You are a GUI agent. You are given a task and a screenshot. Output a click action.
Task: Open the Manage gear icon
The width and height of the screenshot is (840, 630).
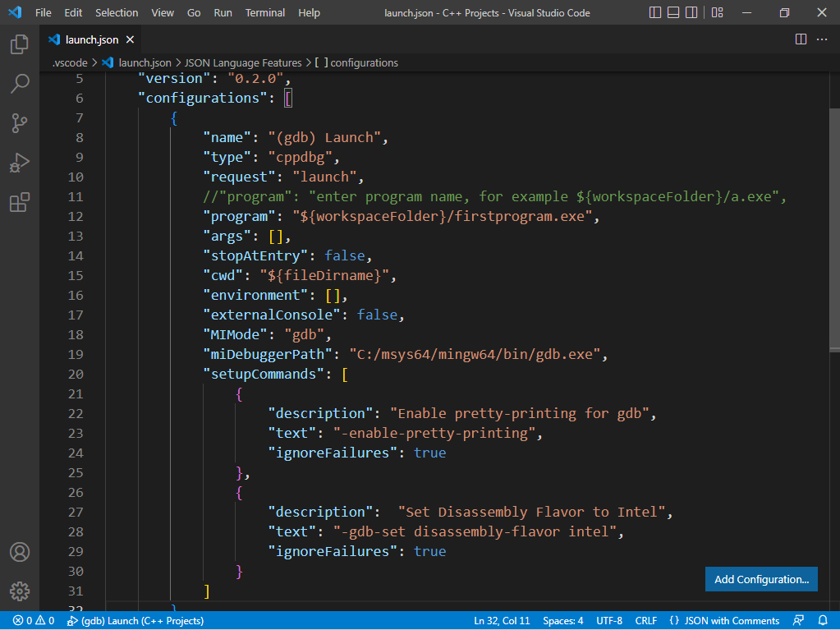click(x=19, y=591)
